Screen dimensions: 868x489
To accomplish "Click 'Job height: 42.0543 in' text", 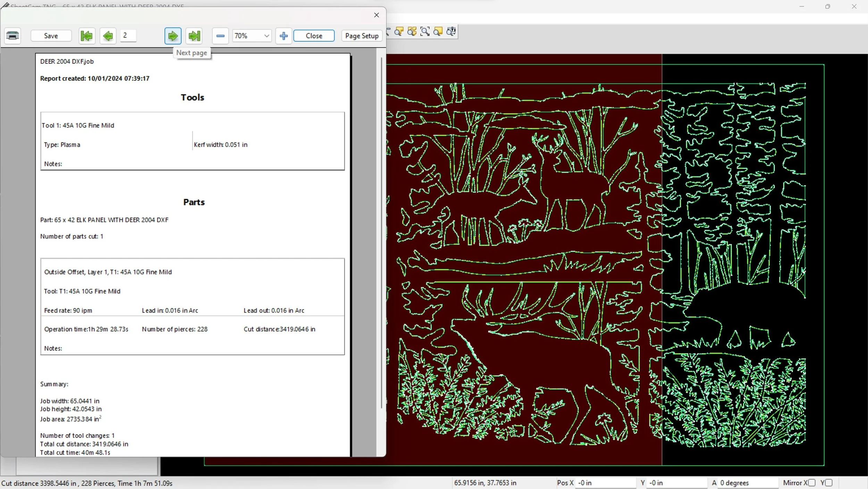I will point(71,409).
